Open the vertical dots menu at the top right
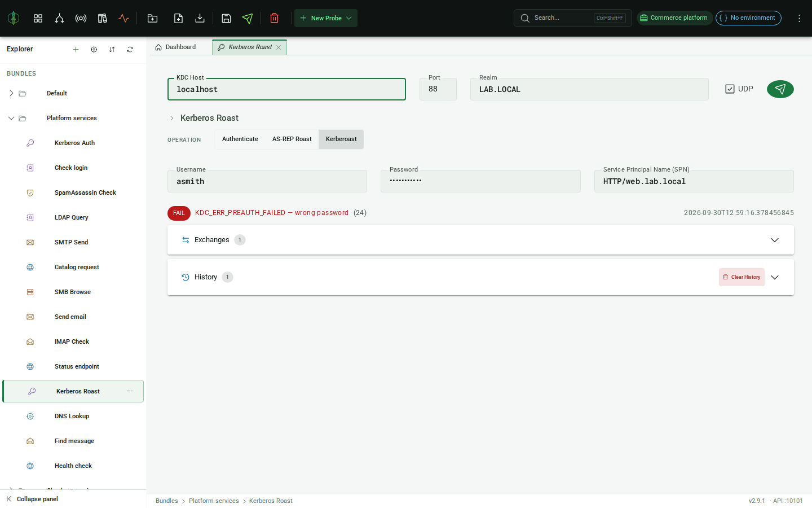This screenshot has height=508, width=812. (x=799, y=18)
